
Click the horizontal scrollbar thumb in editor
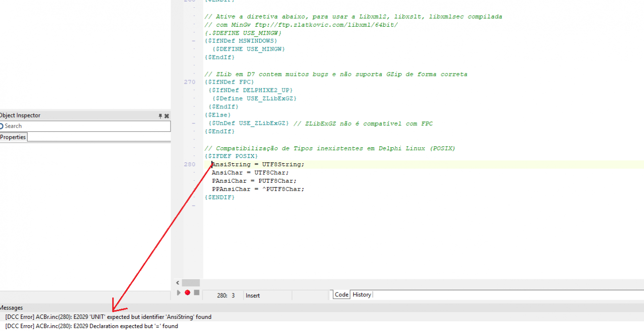191,283
